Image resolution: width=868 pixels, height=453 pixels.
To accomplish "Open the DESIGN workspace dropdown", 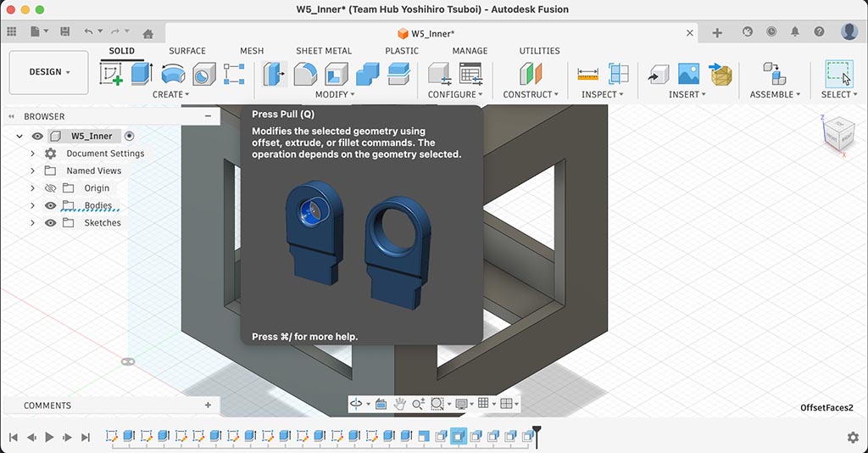I will (x=48, y=72).
